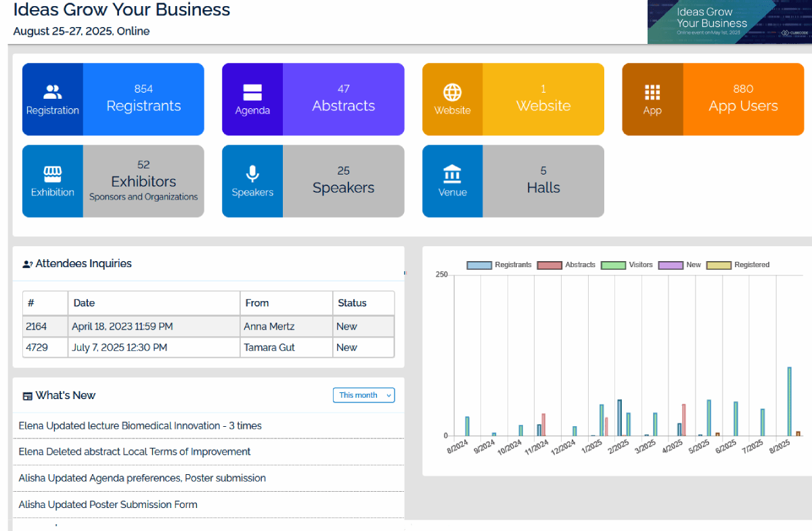Click the Registered legend color swatch
Screen dimensions: 812x531
pos(719,265)
